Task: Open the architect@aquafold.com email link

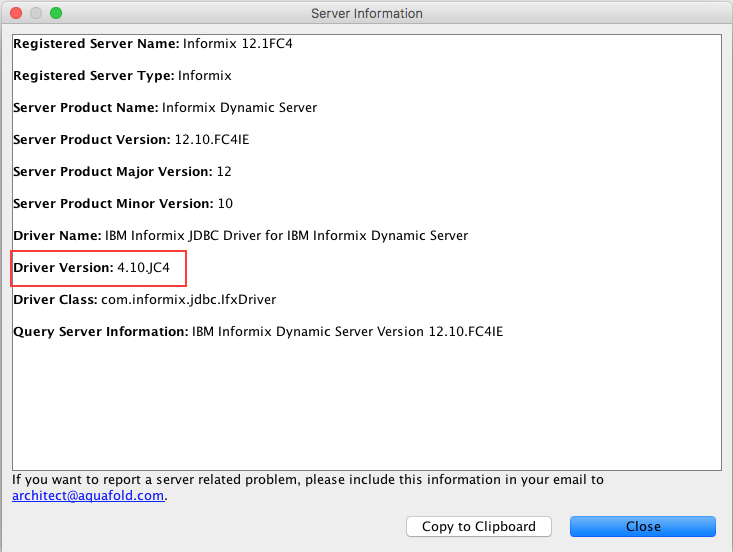Action: pyautogui.click(x=88, y=495)
